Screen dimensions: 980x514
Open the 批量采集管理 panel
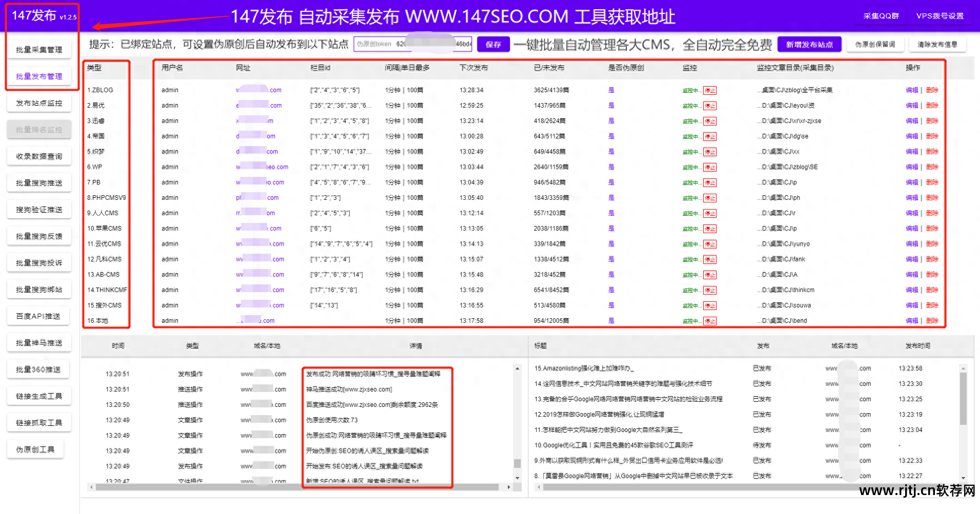(39, 49)
